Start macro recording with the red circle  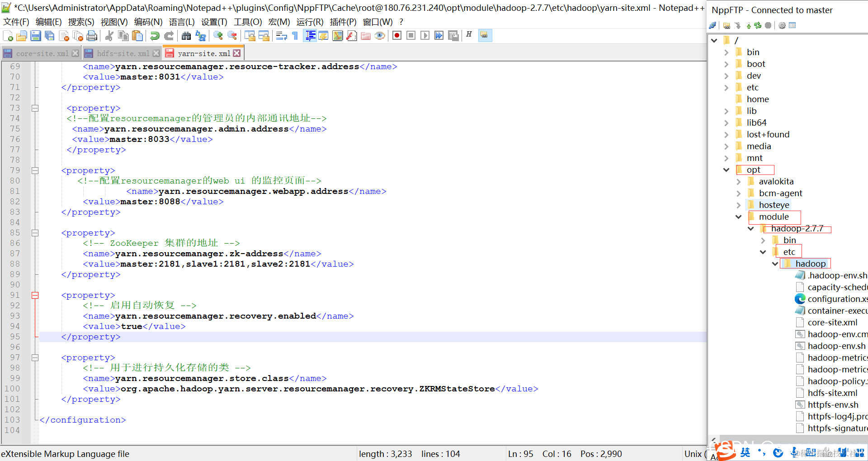click(397, 36)
